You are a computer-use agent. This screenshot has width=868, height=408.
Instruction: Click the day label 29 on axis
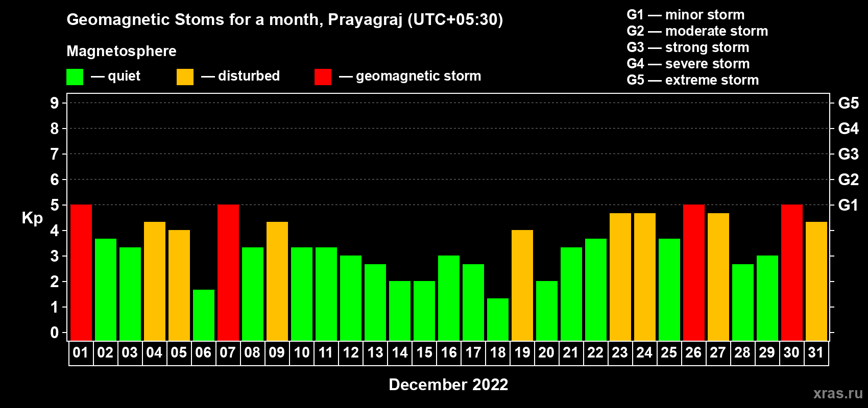tap(767, 352)
